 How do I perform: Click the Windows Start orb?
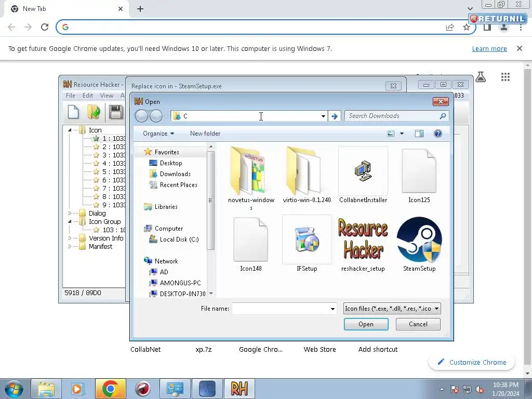[14, 389]
